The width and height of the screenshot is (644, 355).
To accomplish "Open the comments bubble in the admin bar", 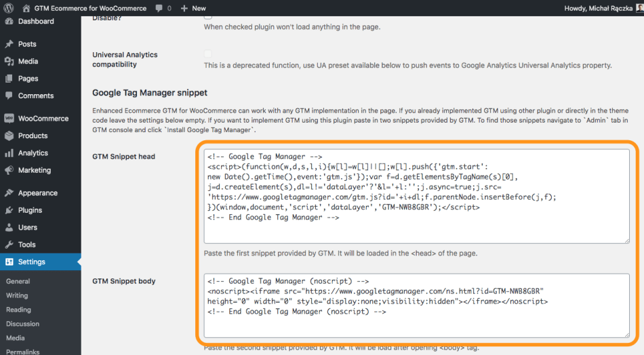I will pos(159,8).
